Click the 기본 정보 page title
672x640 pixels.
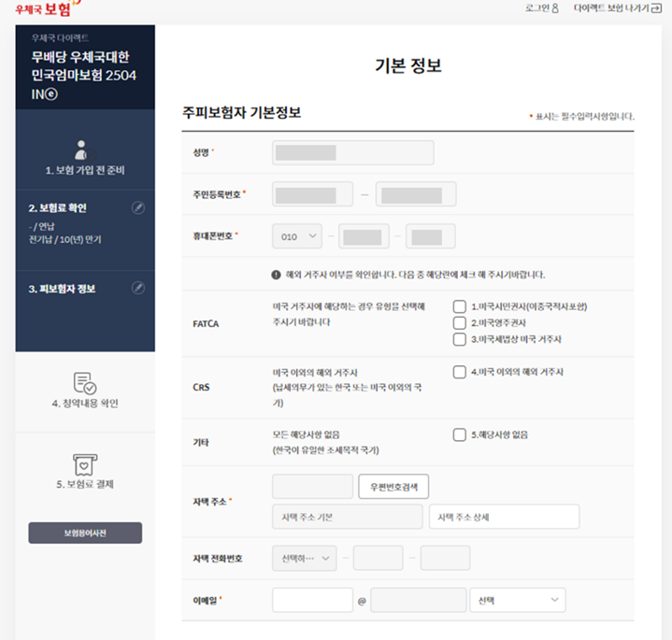[408, 65]
